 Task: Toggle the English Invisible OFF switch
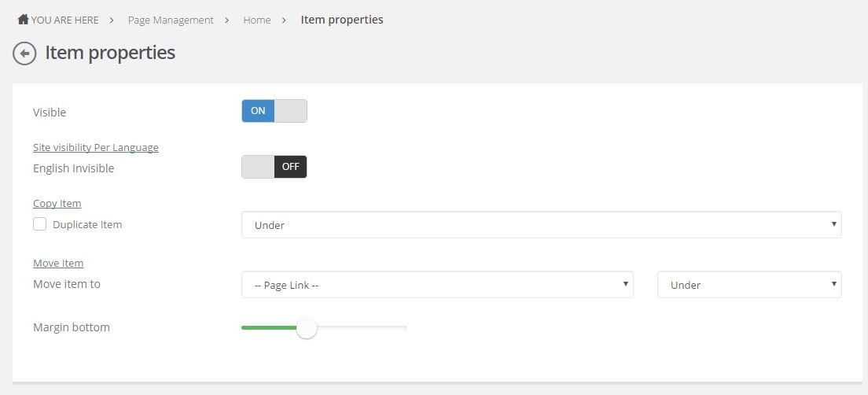[x=274, y=167]
